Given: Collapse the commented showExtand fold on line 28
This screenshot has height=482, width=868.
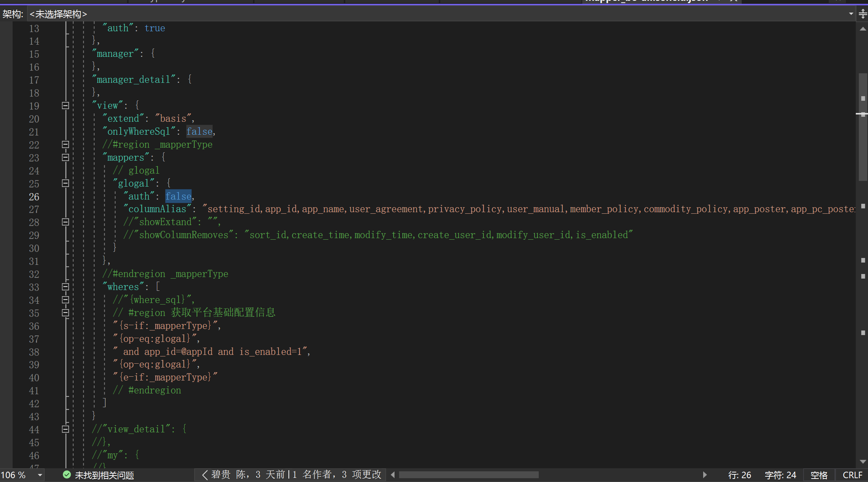Looking at the screenshot, I should (65, 222).
